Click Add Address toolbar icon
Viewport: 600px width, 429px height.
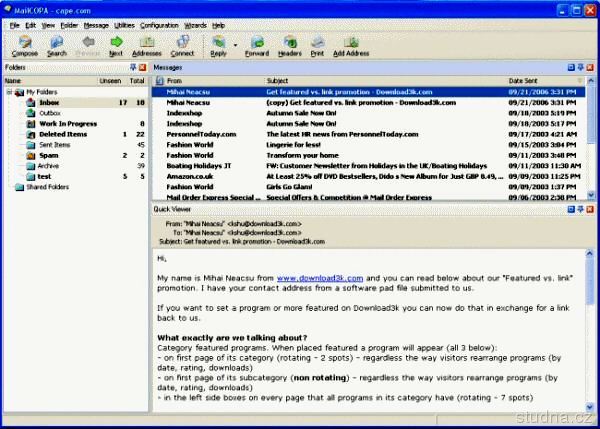[351, 46]
